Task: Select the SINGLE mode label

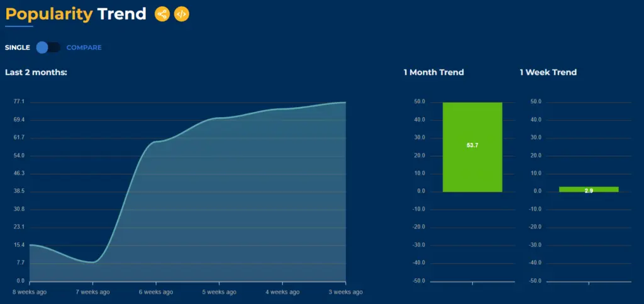Action: (18, 48)
